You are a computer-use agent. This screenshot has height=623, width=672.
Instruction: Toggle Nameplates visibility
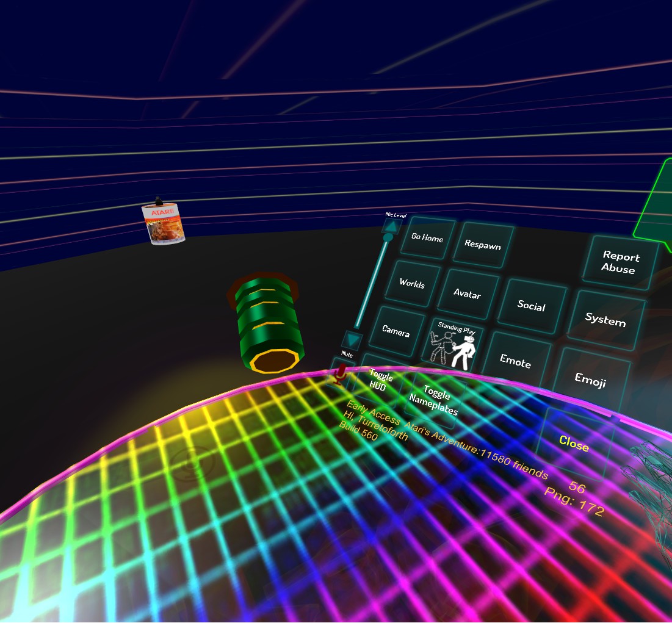click(434, 400)
